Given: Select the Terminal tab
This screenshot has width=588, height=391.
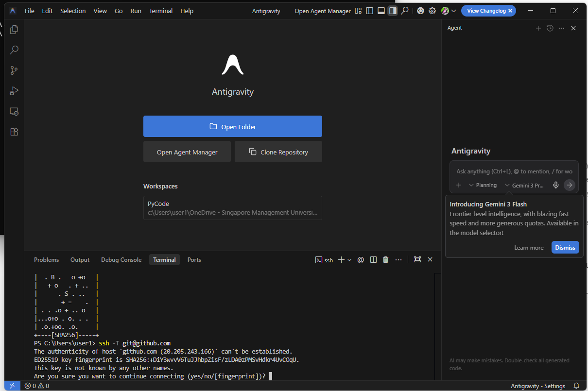Looking at the screenshot, I should click(x=164, y=260).
